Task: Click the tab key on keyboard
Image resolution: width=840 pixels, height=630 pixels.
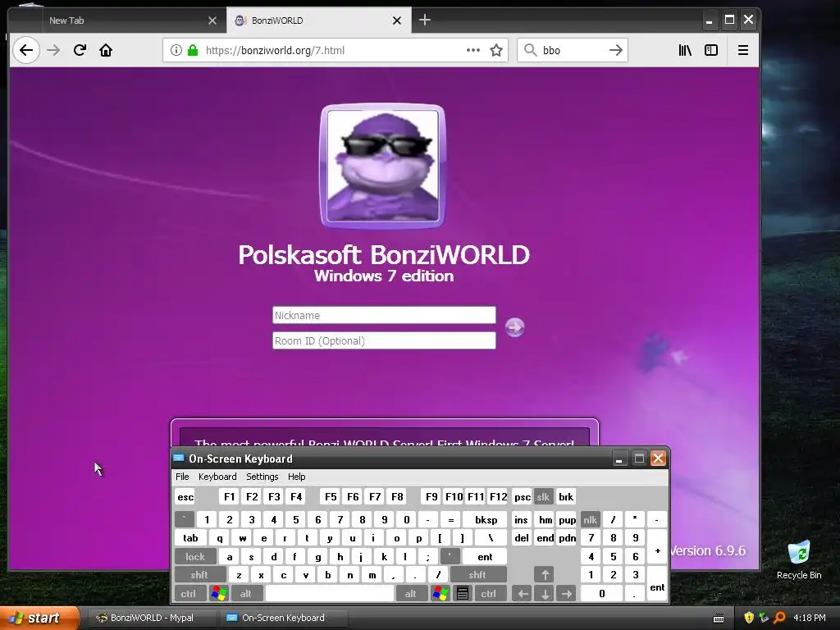Action: coord(190,538)
